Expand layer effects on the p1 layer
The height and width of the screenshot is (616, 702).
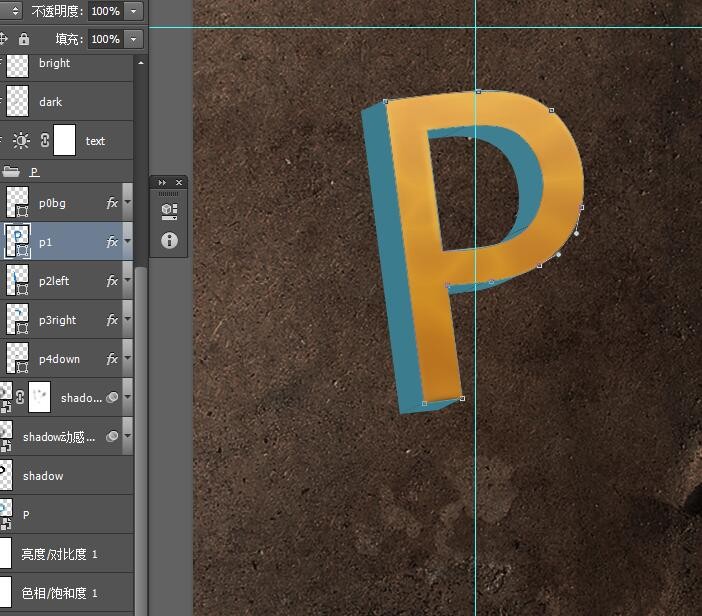[128, 242]
